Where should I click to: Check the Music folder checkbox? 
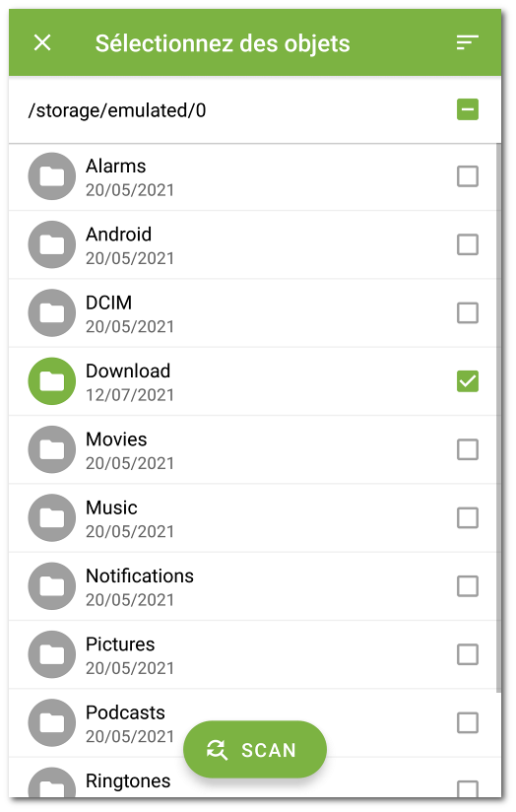(x=468, y=518)
